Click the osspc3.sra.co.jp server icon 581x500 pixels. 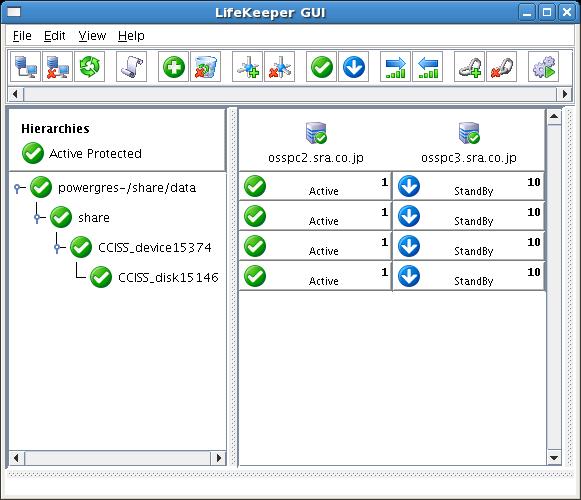pyautogui.click(x=469, y=133)
